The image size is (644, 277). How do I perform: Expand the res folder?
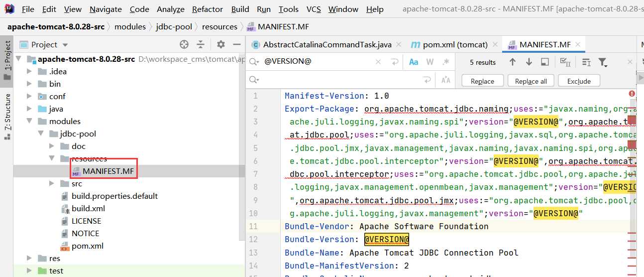click(30, 258)
